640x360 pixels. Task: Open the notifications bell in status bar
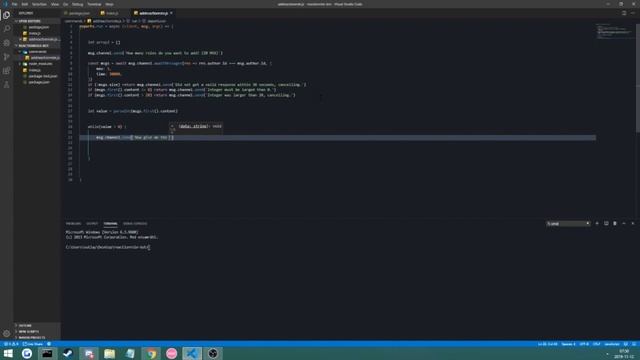click(x=634, y=344)
